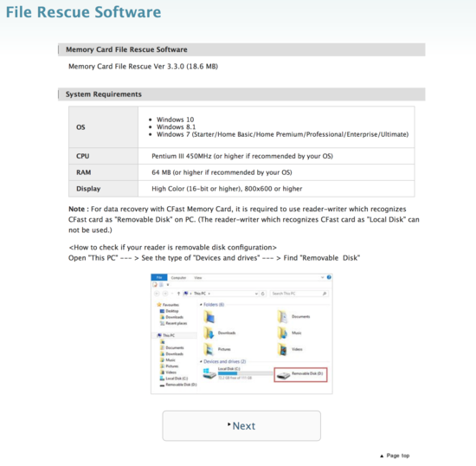Click the "64 MB (or higher..." requirement cell
Screen dimensions: 476x466
pyautogui.click(x=276, y=172)
